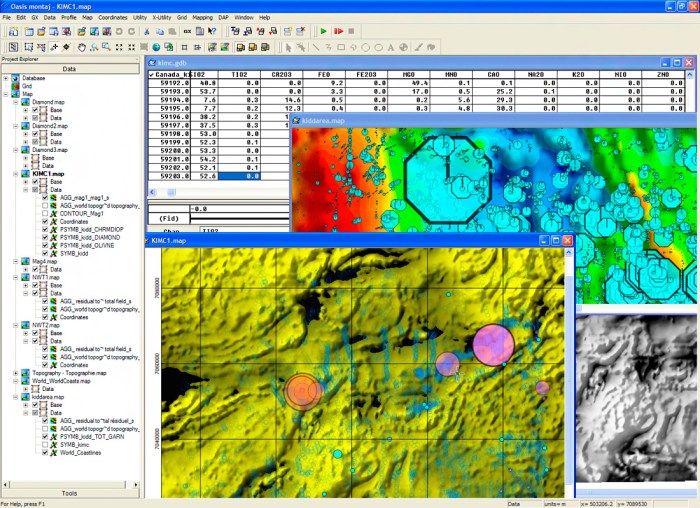This screenshot has width=700, height=508.
Task: Select the TiO2 column header in database
Action: (x=239, y=74)
